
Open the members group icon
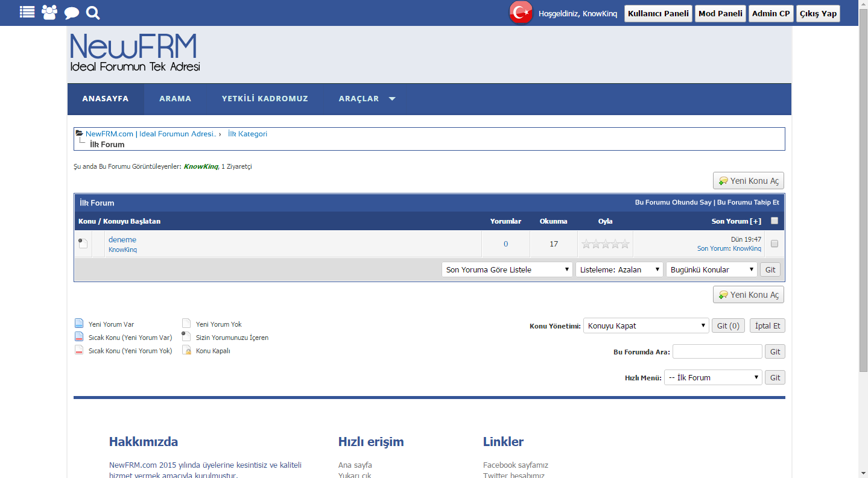49,12
